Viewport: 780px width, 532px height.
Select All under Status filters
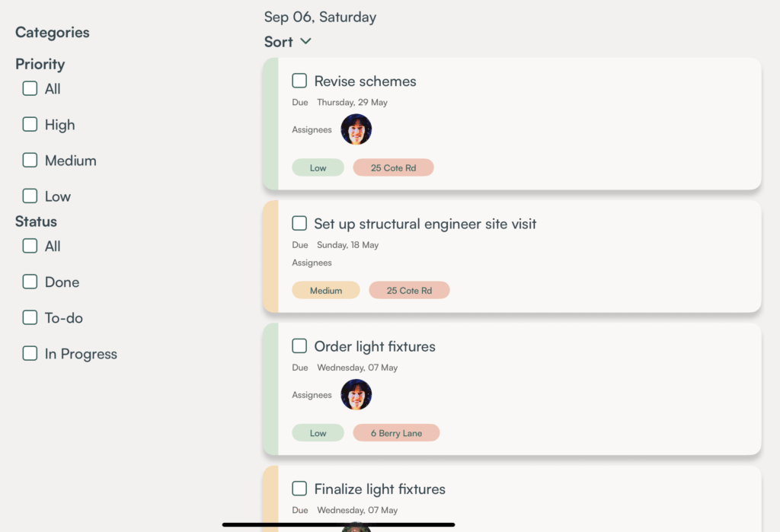[30, 246]
